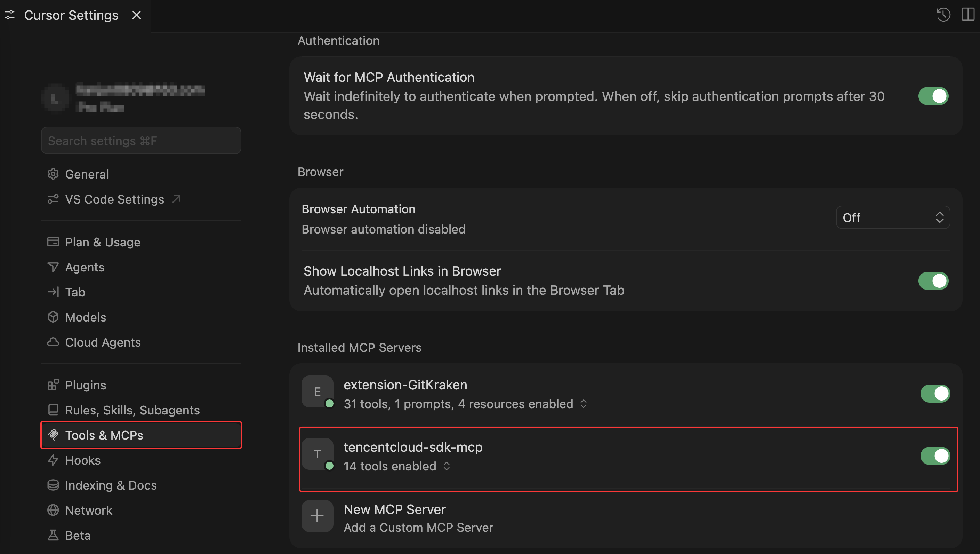Click the '14 tools enabled' text
Viewport: 980px width, 554px height.
[x=389, y=466]
